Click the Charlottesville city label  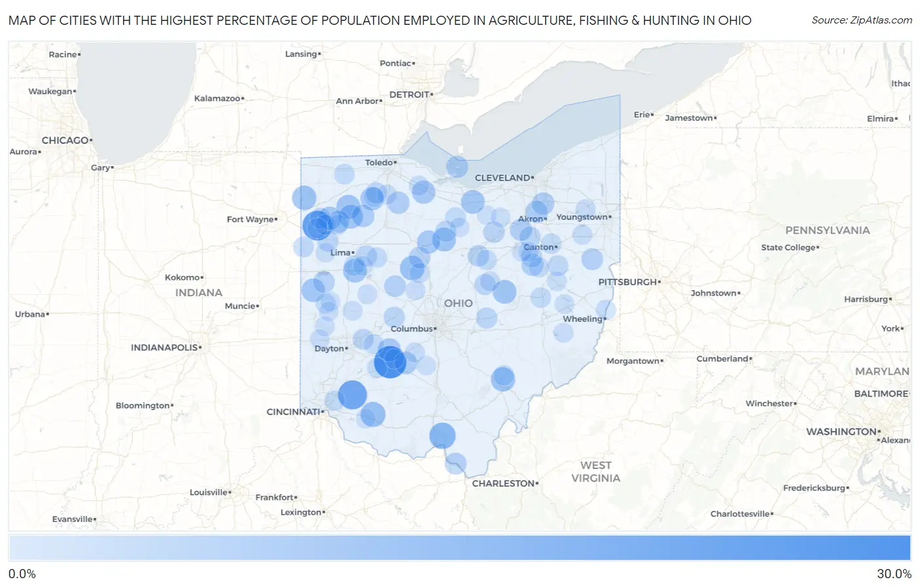point(740,514)
